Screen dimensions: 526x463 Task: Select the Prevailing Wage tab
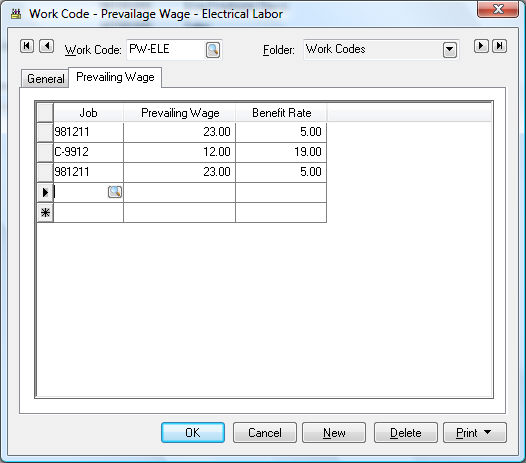click(x=115, y=77)
